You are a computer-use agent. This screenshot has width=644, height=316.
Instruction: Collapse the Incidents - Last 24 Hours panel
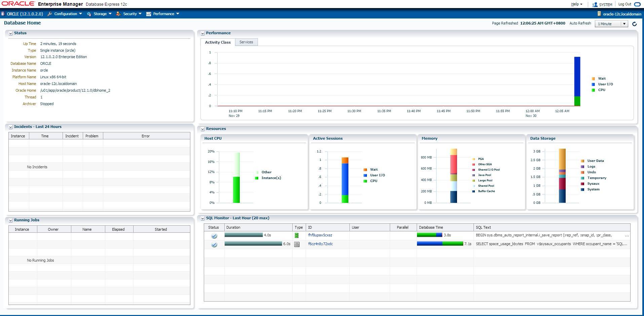point(10,127)
